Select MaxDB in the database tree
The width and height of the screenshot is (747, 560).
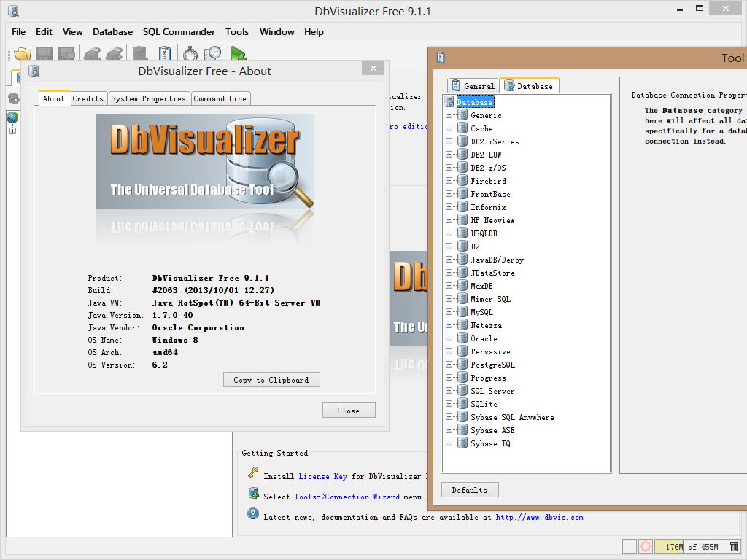click(481, 286)
